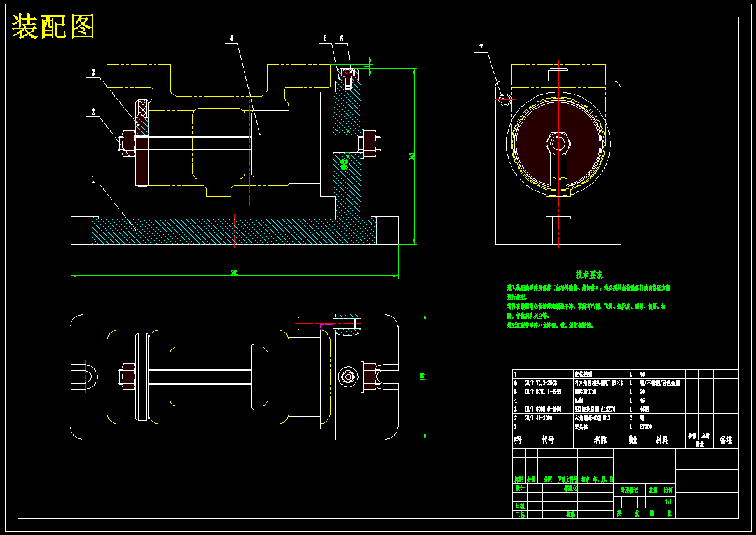Click the 备注 column header
This screenshot has width=756, height=535.
click(x=725, y=440)
